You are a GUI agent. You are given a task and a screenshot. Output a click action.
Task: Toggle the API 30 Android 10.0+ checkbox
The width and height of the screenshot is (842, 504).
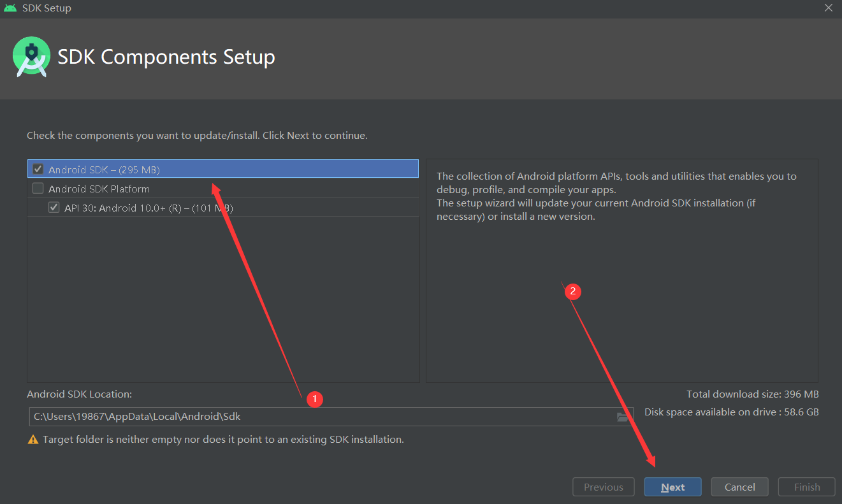pyautogui.click(x=54, y=208)
